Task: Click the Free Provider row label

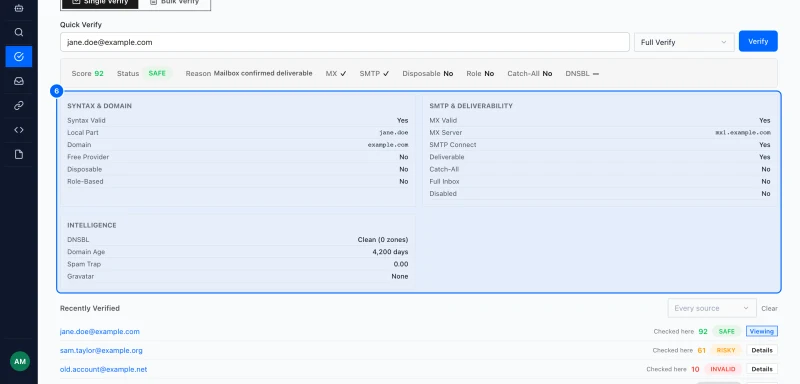Action: tap(88, 157)
